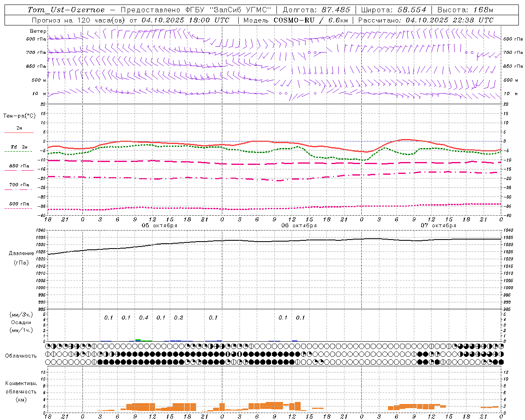
Task: Click the grid resolution 6.6км
Action: click(x=338, y=20)
